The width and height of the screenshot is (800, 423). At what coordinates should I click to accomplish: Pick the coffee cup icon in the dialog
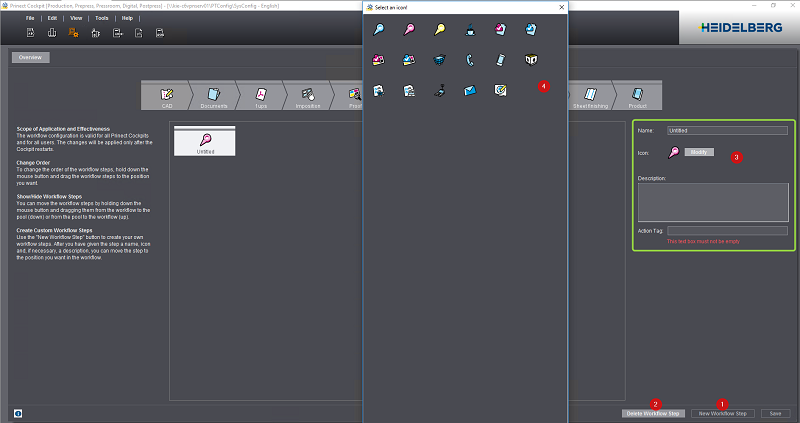[470, 30]
